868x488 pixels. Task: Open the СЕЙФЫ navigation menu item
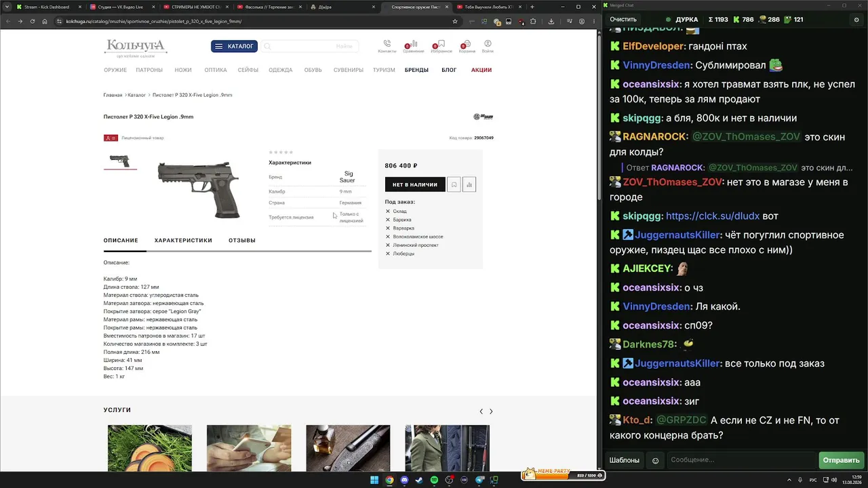pos(248,70)
